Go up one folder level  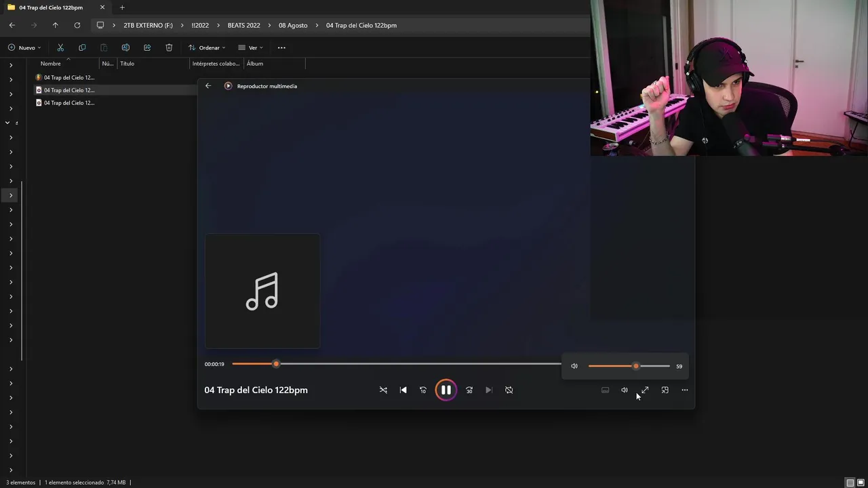(56, 25)
